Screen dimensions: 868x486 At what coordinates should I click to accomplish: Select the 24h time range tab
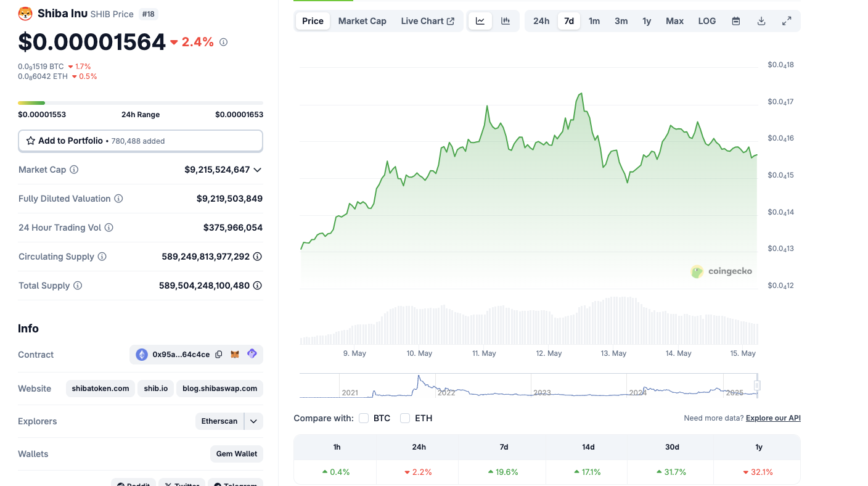[x=541, y=21]
